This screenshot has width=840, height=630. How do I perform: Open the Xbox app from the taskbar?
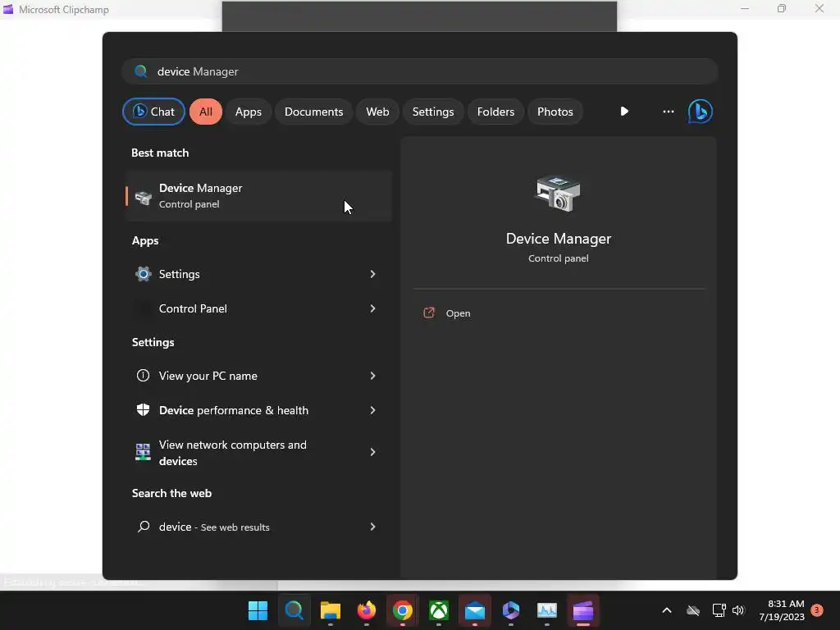439,610
